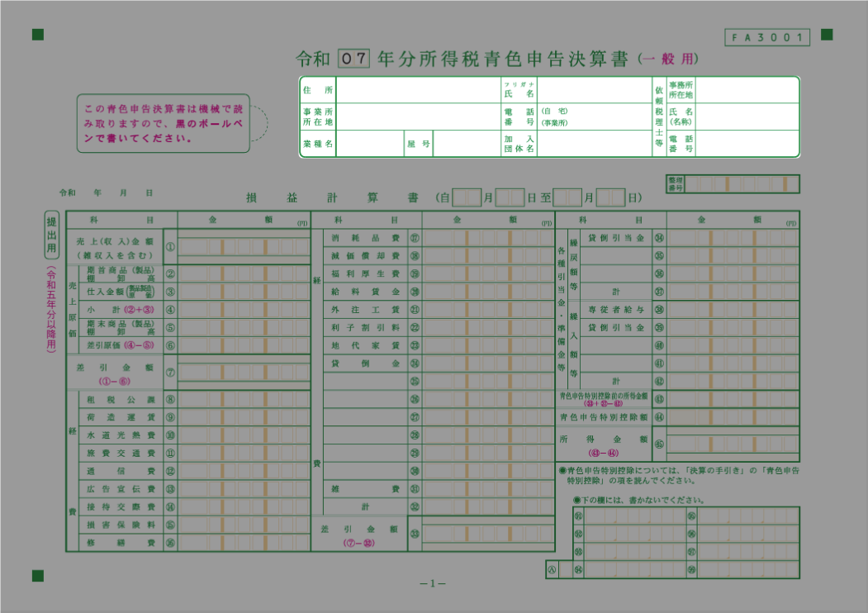Click the 減価償却費 amount field, row ⑱
868x613 pixels.
[490, 256]
